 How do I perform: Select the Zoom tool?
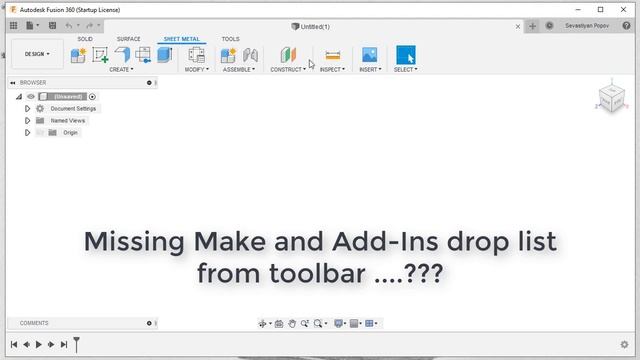[304, 324]
